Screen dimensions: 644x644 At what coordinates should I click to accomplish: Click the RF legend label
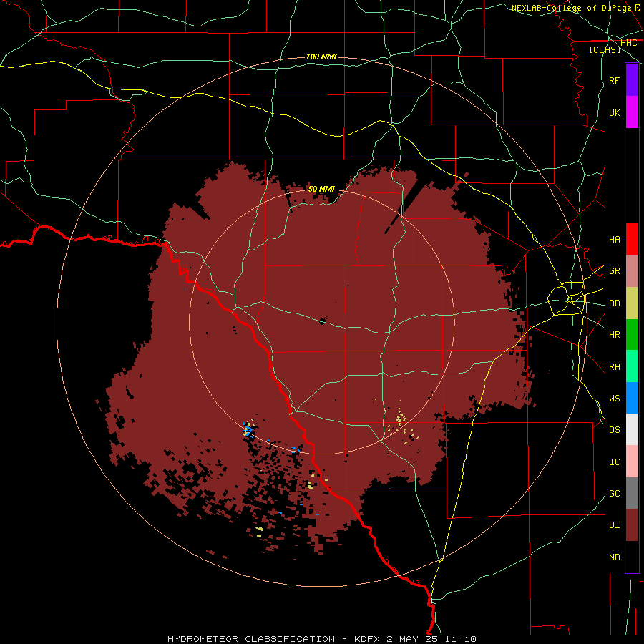click(614, 81)
